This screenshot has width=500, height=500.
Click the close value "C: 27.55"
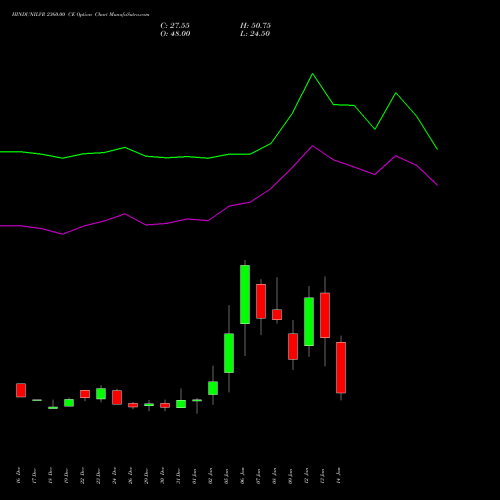(175, 26)
